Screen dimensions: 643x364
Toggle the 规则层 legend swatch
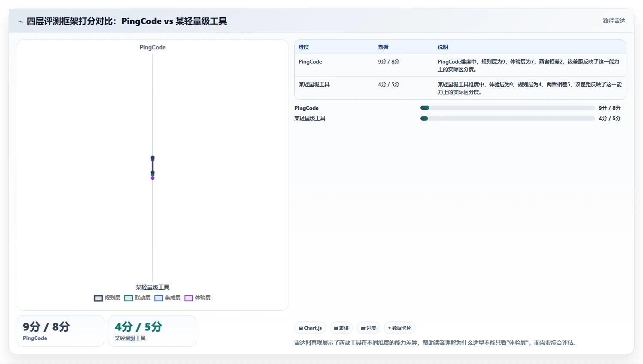click(x=98, y=298)
